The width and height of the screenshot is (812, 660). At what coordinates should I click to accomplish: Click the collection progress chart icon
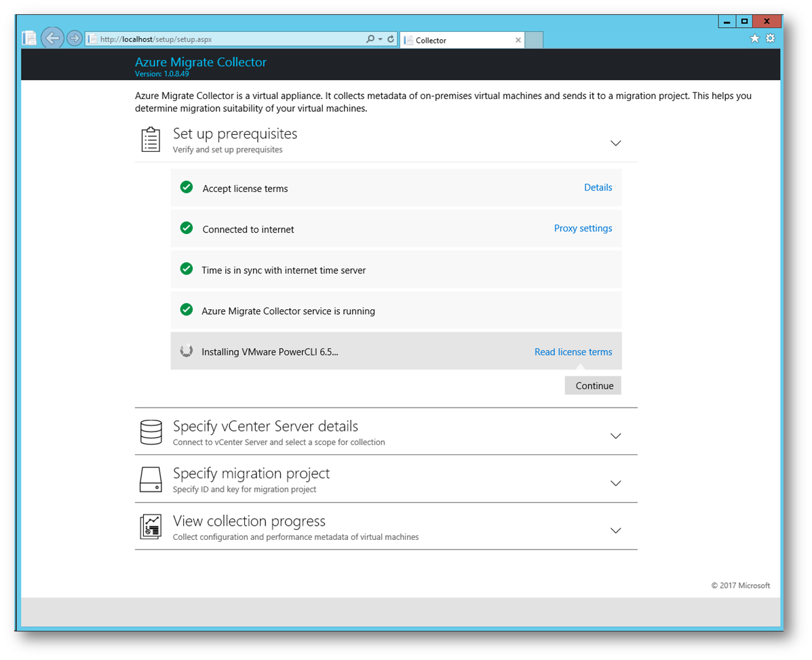[151, 527]
